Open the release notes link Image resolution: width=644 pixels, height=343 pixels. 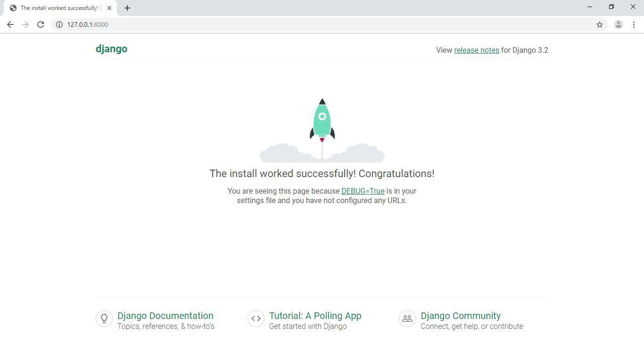click(x=476, y=50)
